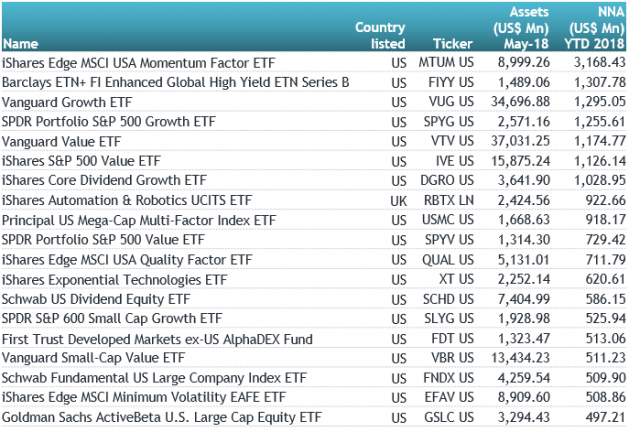Click ticker MTUM US

pyautogui.click(x=446, y=63)
